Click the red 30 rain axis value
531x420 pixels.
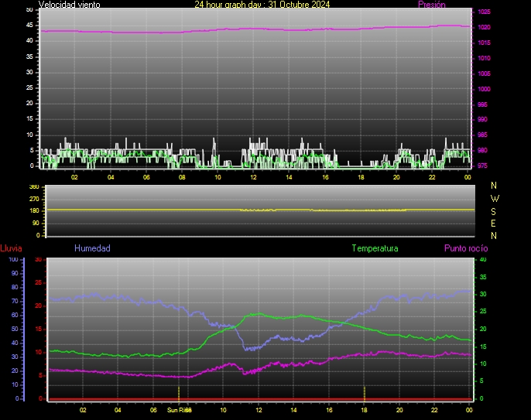tap(38, 260)
